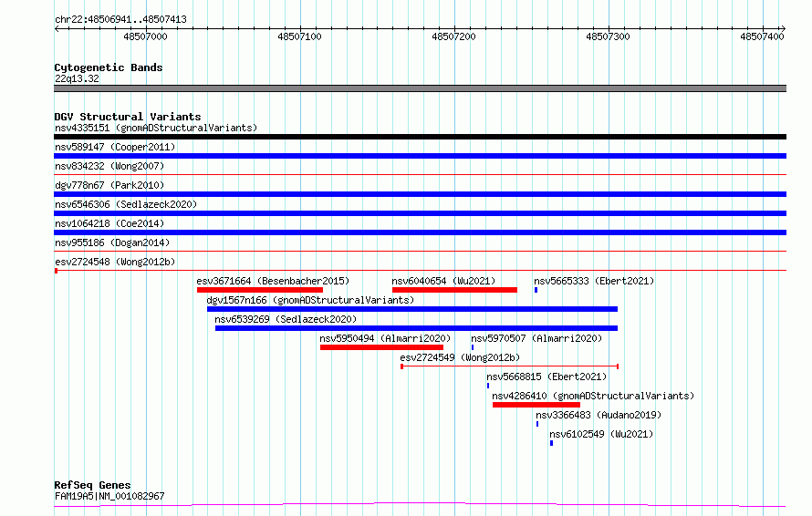Click the 48507200 ruler position
812x516 pixels.
[453, 36]
